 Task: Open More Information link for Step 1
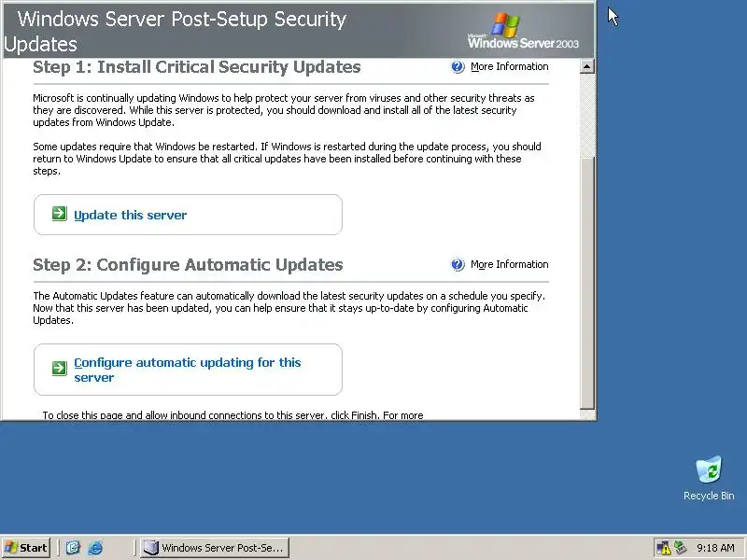509,66
